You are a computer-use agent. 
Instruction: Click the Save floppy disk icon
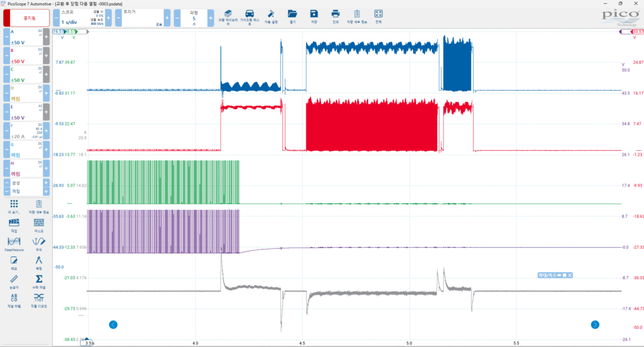pyautogui.click(x=314, y=16)
